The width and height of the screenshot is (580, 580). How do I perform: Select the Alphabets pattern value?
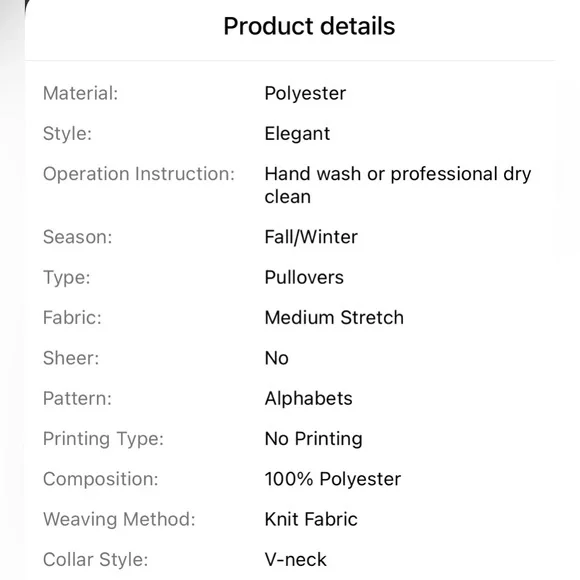[308, 398]
